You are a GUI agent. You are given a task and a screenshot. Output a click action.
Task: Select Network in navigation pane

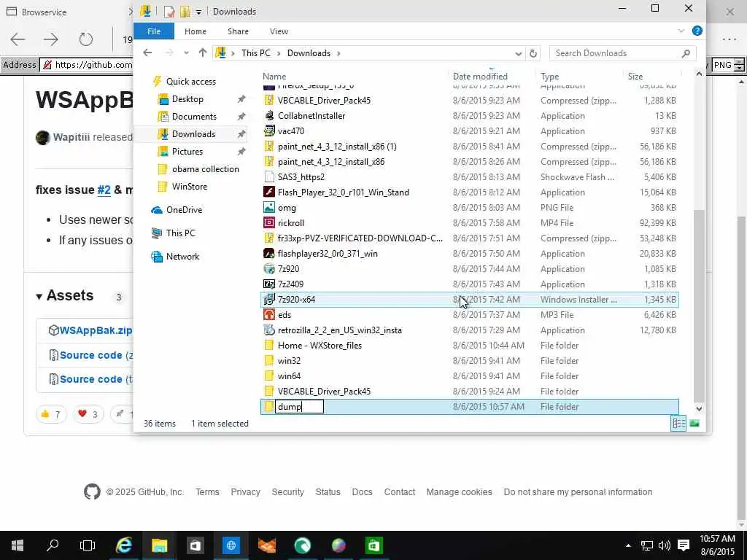coord(182,257)
